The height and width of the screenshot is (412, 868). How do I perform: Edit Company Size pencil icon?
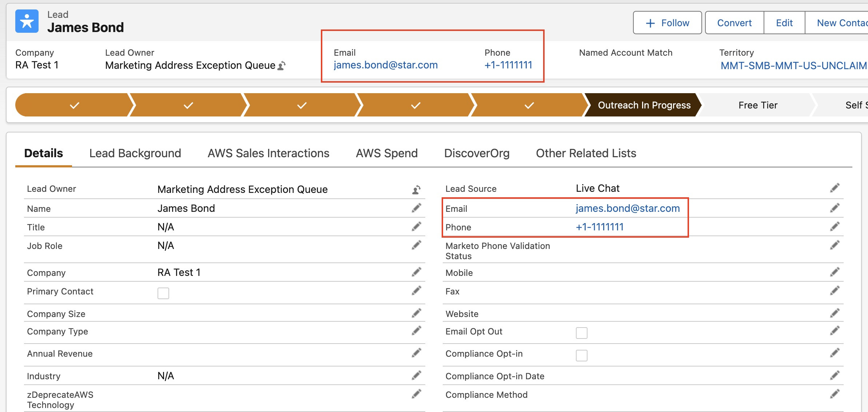click(x=417, y=313)
